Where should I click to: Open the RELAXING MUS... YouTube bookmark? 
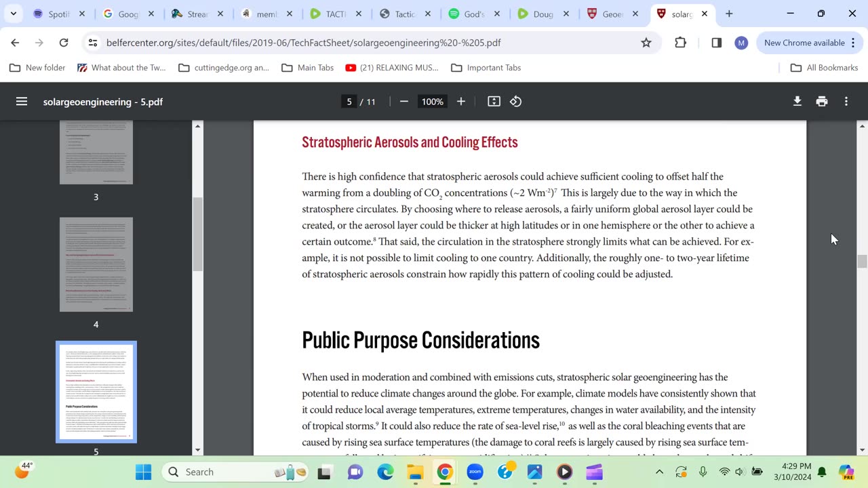coord(392,68)
